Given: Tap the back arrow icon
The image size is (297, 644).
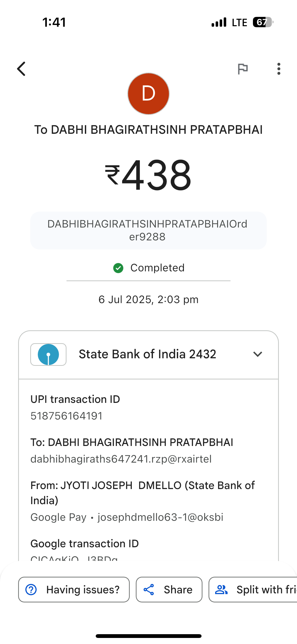Looking at the screenshot, I should [x=21, y=69].
